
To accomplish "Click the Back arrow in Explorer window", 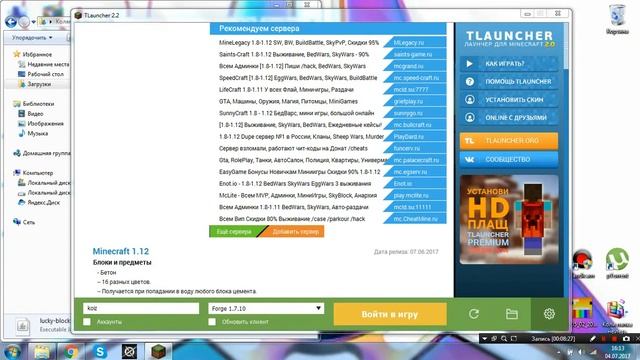I will click(x=11, y=22).
